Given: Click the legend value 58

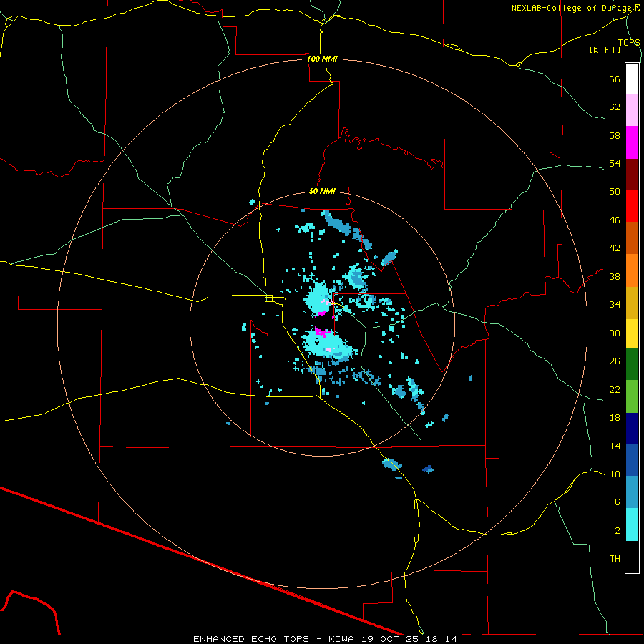Looking at the screenshot, I should pyautogui.click(x=615, y=135).
